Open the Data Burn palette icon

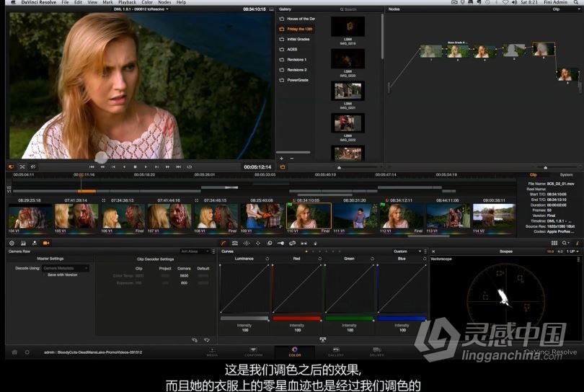click(315, 243)
